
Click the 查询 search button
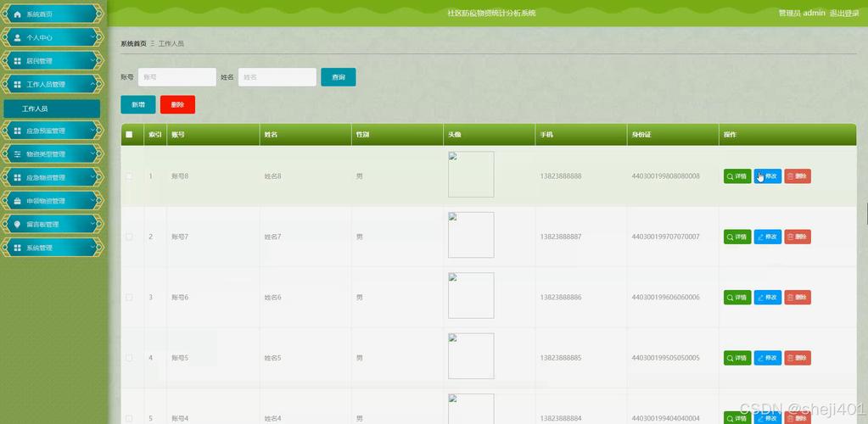click(339, 77)
